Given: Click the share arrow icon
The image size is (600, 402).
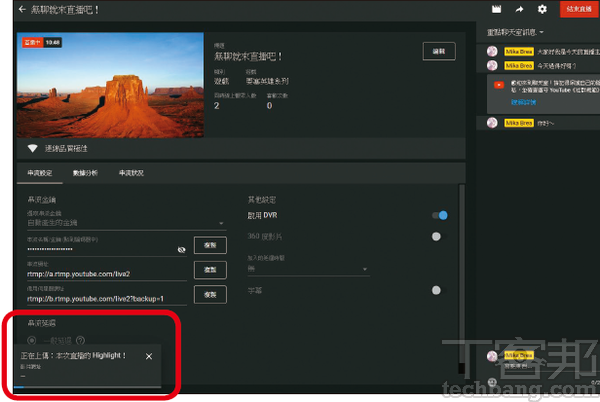Looking at the screenshot, I should (x=519, y=9).
